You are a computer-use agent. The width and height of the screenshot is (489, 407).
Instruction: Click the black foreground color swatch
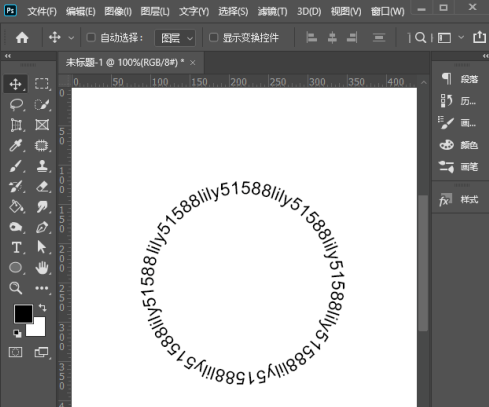23,313
